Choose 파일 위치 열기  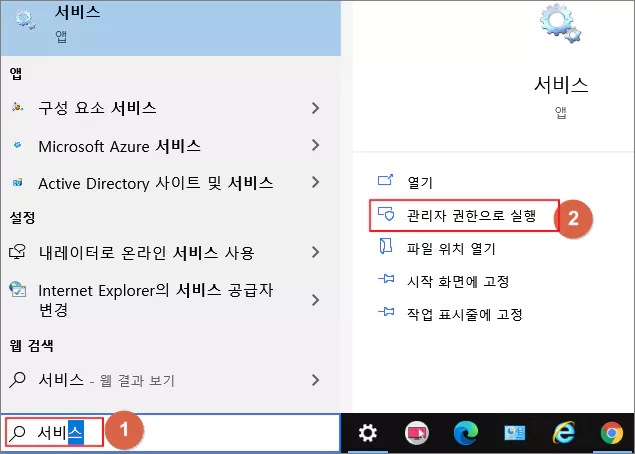point(451,248)
